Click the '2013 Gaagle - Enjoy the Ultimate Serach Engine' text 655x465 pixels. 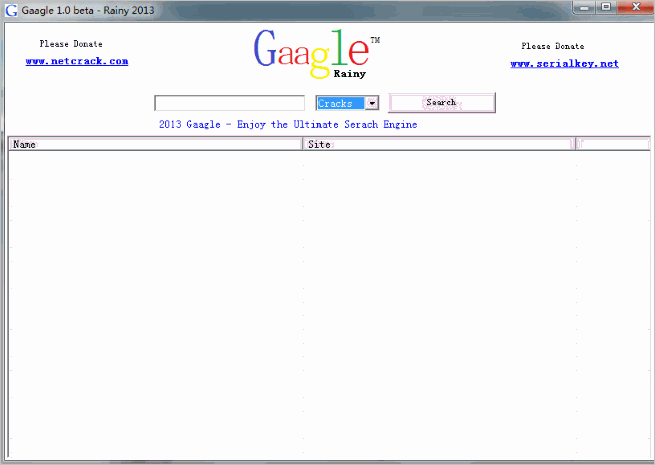pos(288,125)
